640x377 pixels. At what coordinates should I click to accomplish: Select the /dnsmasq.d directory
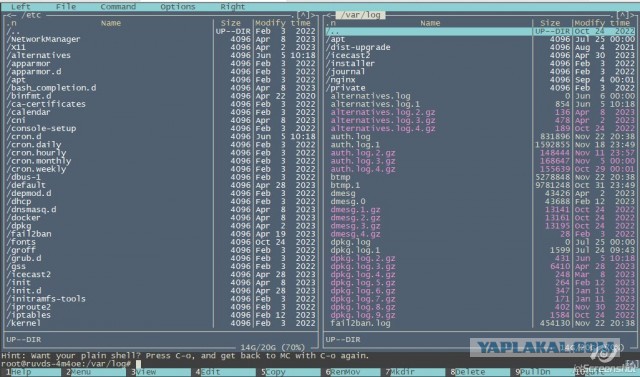pyautogui.click(x=161, y=210)
